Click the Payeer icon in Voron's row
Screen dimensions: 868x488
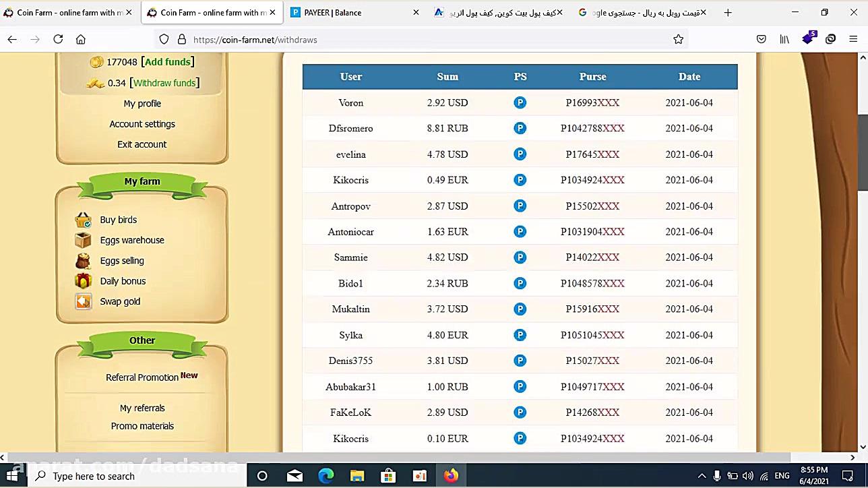[x=520, y=102]
